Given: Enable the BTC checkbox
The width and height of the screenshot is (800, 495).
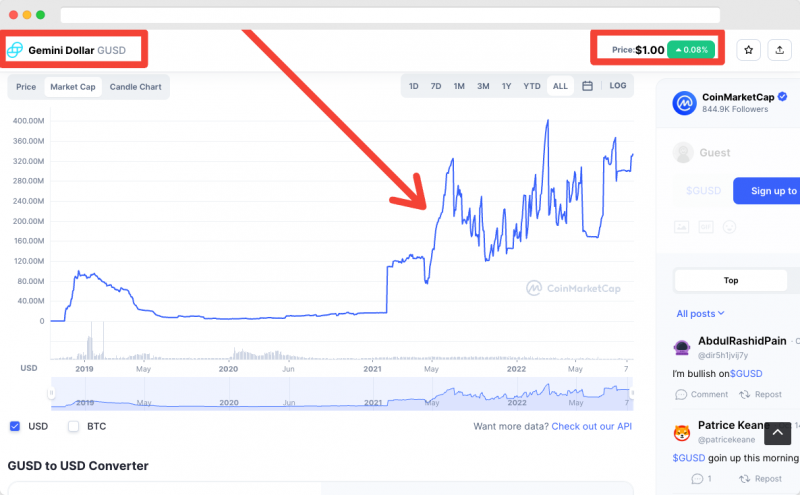Looking at the screenshot, I should click(73, 426).
